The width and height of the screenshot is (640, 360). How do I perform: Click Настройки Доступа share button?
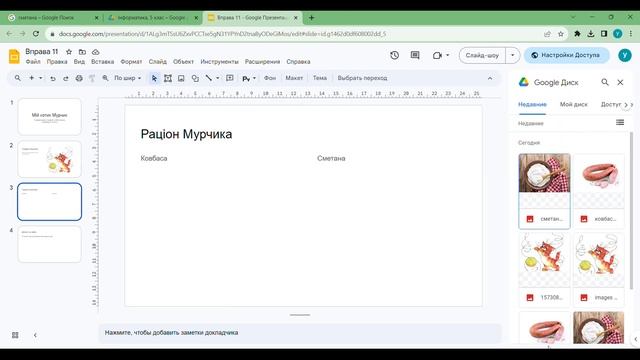pyautogui.click(x=566, y=55)
